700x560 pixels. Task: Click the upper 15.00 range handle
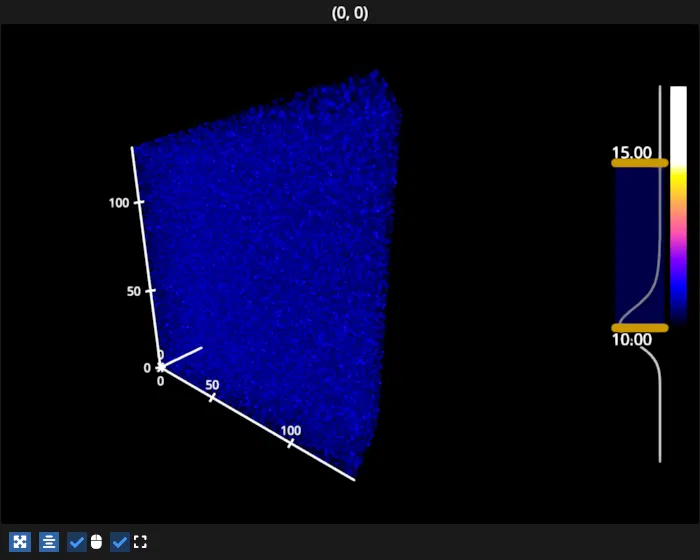[639, 163]
